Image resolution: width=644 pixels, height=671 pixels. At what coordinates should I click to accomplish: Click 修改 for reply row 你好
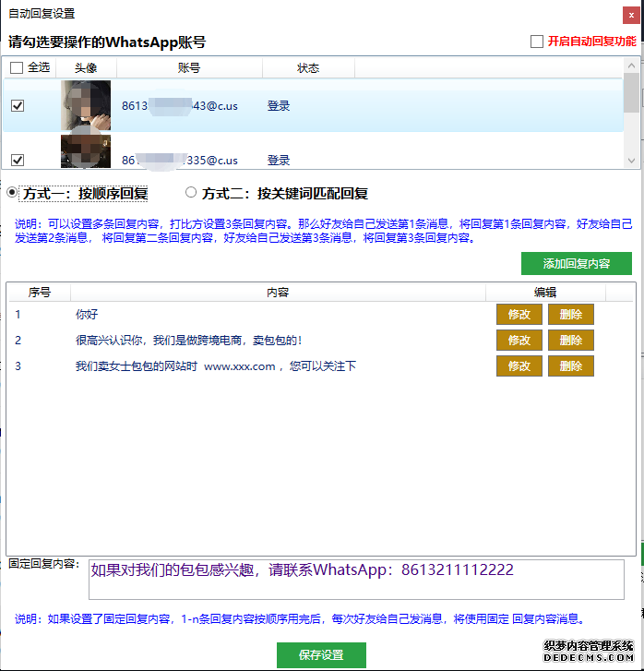click(x=519, y=315)
